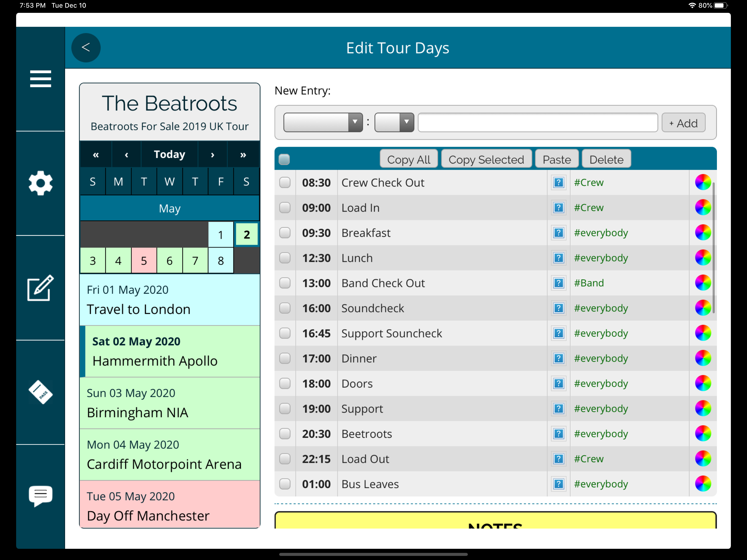
Task: Open Tue 05 May Day Off Manchester
Action: (170, 504)
